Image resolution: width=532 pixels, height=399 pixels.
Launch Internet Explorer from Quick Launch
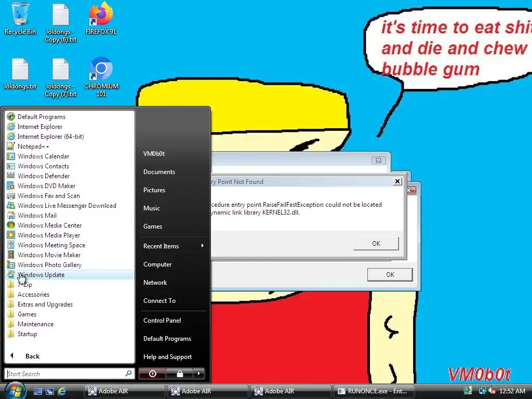(x=62, y=391)
